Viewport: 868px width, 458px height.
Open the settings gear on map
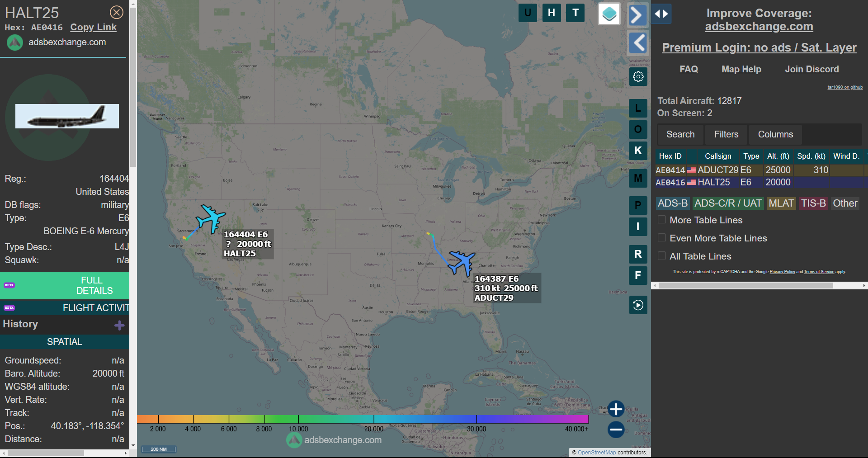click(638, 76)
